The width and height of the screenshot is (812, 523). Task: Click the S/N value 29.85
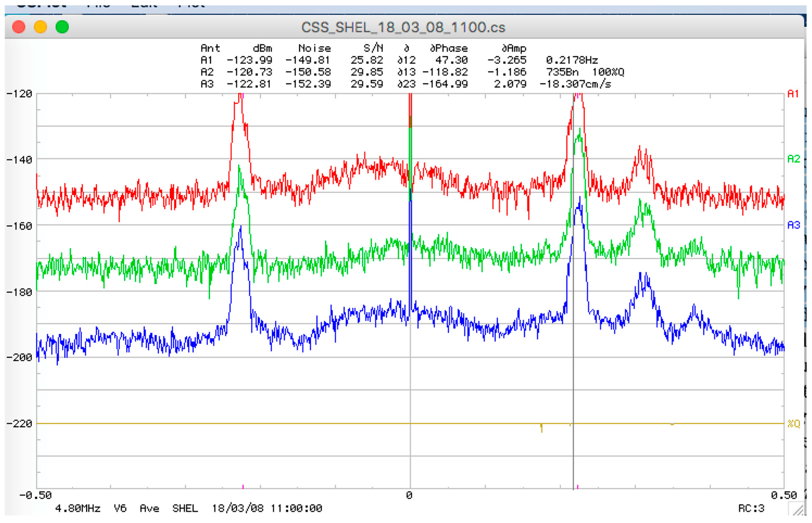[x=367, y=72]
